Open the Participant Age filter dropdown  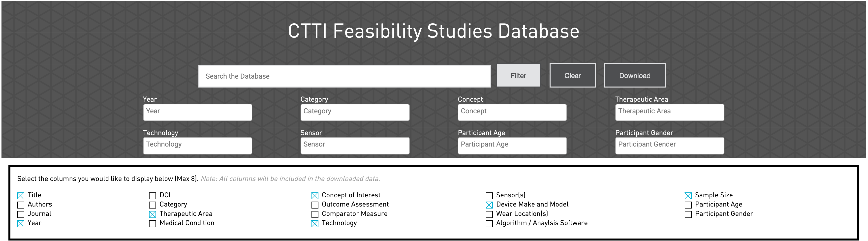tap(512, 145)
